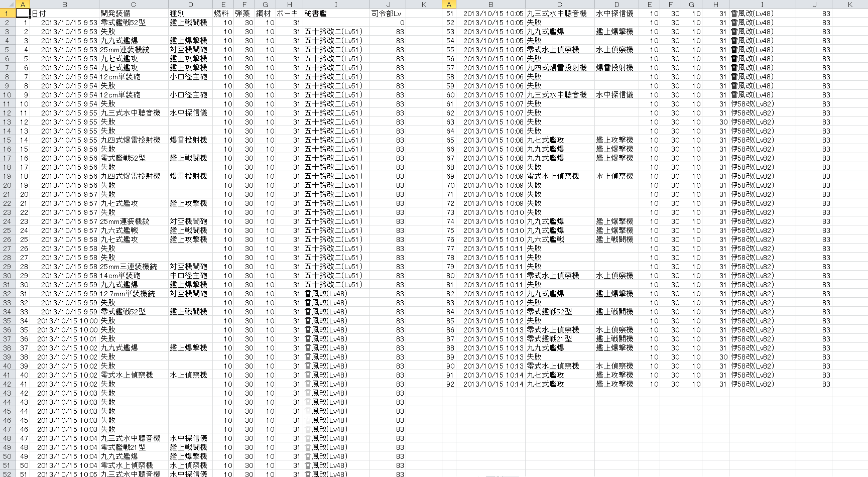This screenshot has width=868, height=477.
Task: Select 艦上攻撃機 cell in index 92 row
Action: pos(617,384)
